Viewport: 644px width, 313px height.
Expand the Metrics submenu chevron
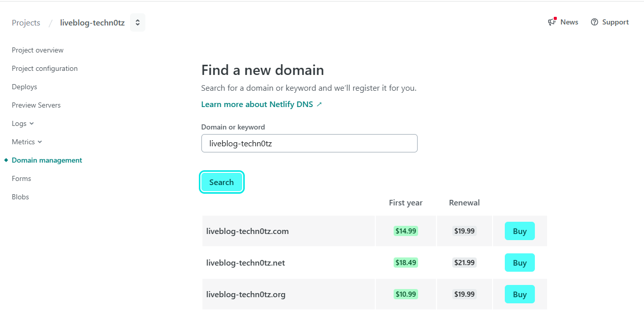[x=40, y=142]
